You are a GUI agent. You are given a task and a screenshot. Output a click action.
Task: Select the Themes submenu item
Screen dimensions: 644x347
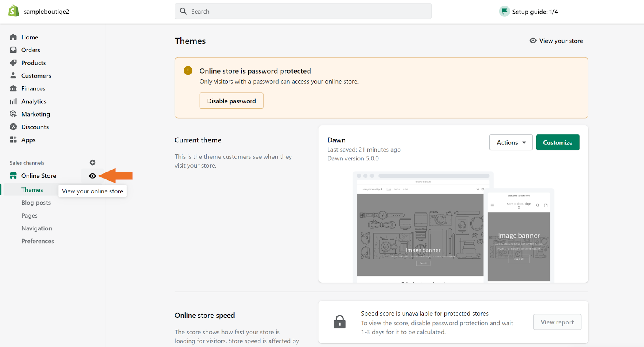pos(32,190)
